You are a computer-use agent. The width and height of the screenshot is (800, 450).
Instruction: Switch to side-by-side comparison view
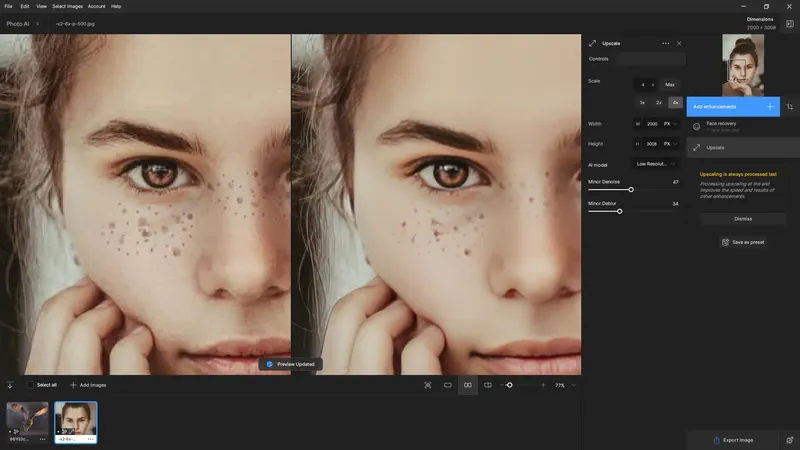[467, 385]
